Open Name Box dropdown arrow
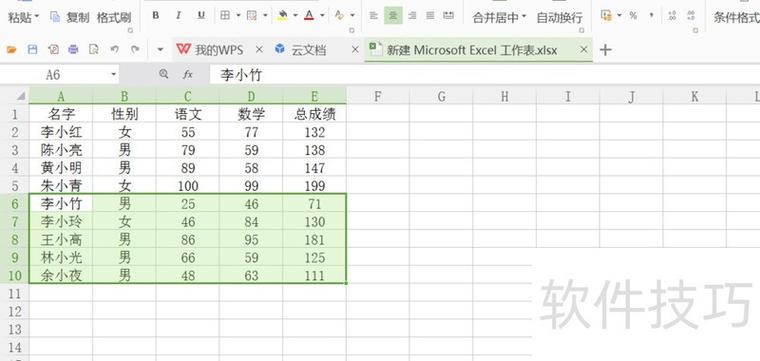The width and height of the screenshot is (760, 361). click(x=113, y=75)
